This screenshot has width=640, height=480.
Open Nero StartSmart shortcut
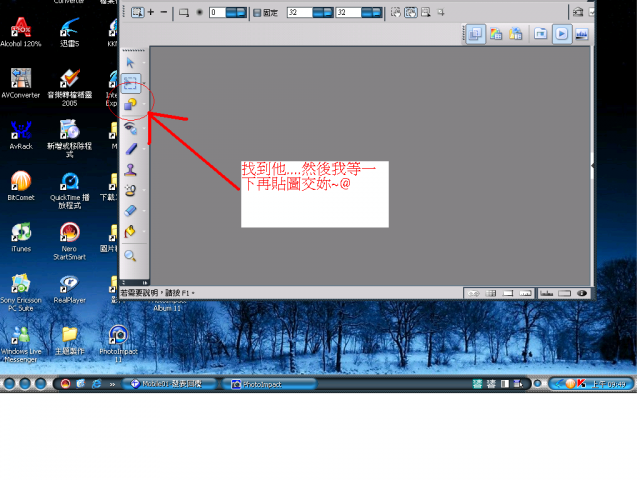pos(69,242)
